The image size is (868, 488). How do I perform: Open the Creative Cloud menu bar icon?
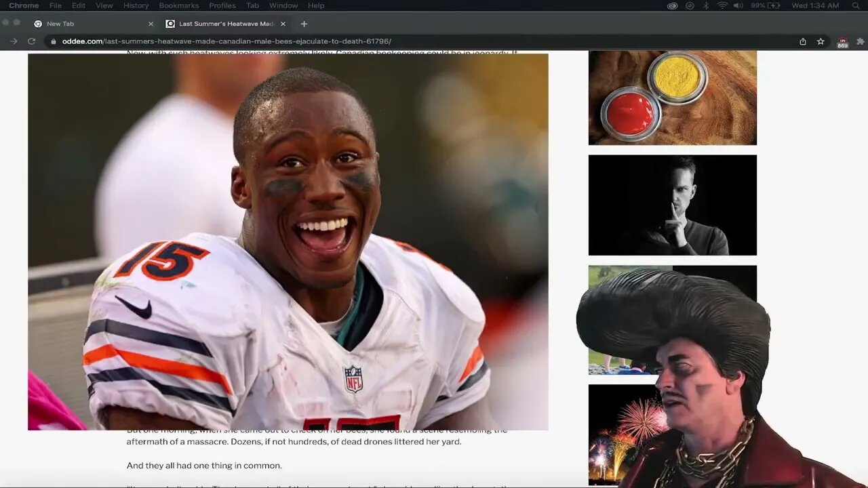click(x=672, y=5)
